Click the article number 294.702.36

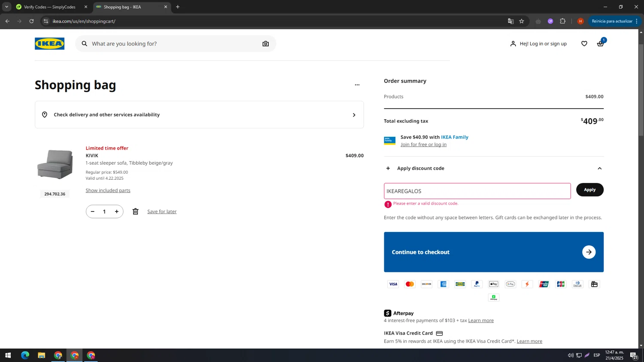55,194
